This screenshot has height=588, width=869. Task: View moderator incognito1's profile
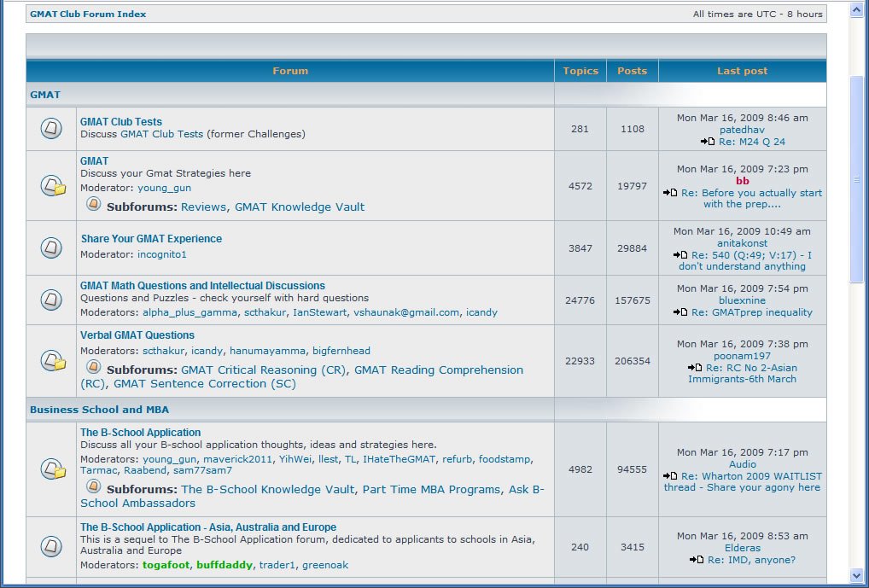pyautogui.click(x=162, y=254)
